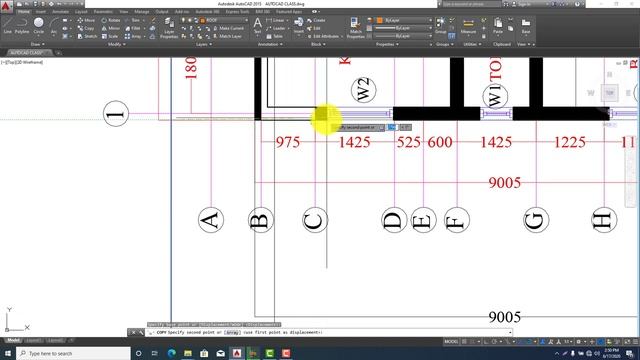Click the help search input field

(x=471, y=4)
